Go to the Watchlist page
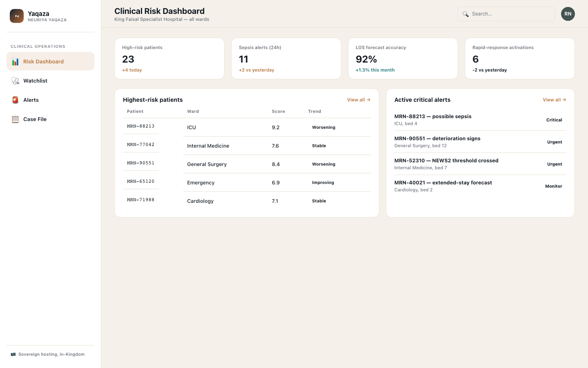Viewport: 588px width, 368px height. tap(50, 81)
